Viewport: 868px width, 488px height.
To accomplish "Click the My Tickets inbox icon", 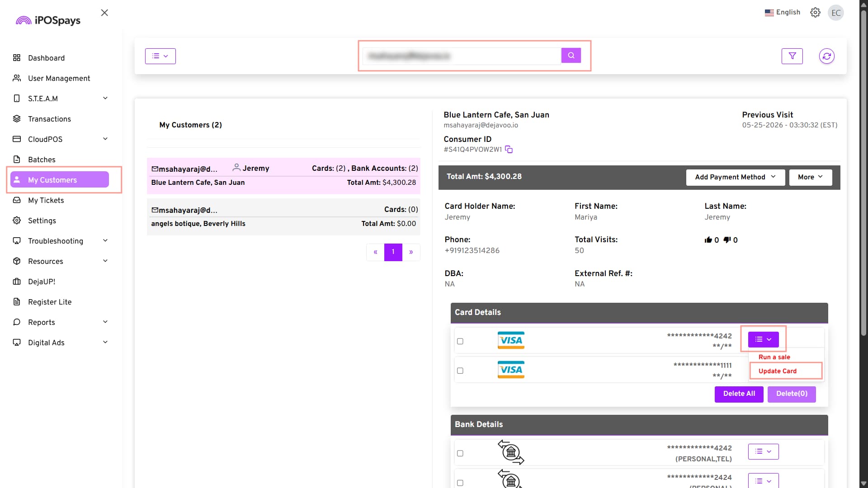I will pos(17,200).
